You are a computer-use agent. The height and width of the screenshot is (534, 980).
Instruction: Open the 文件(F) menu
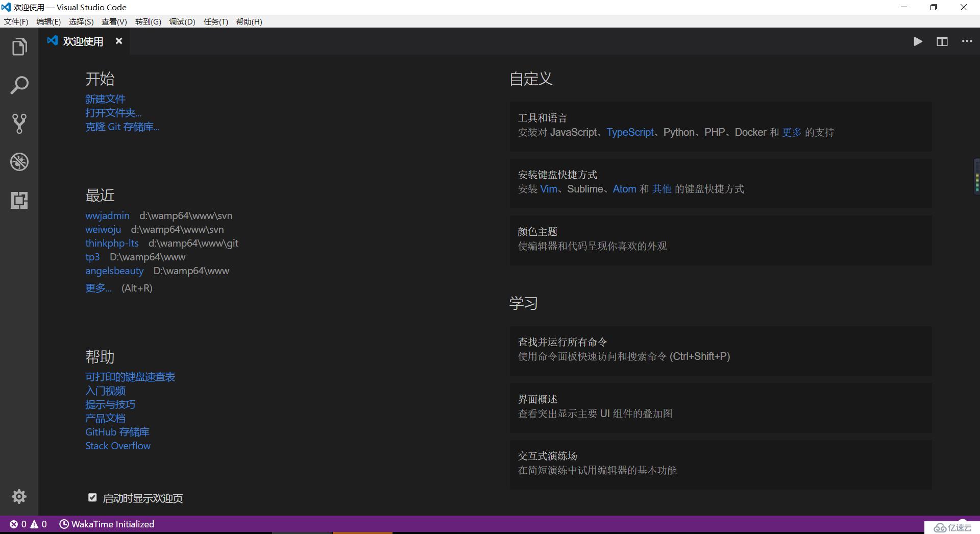(x=16, y=22)
